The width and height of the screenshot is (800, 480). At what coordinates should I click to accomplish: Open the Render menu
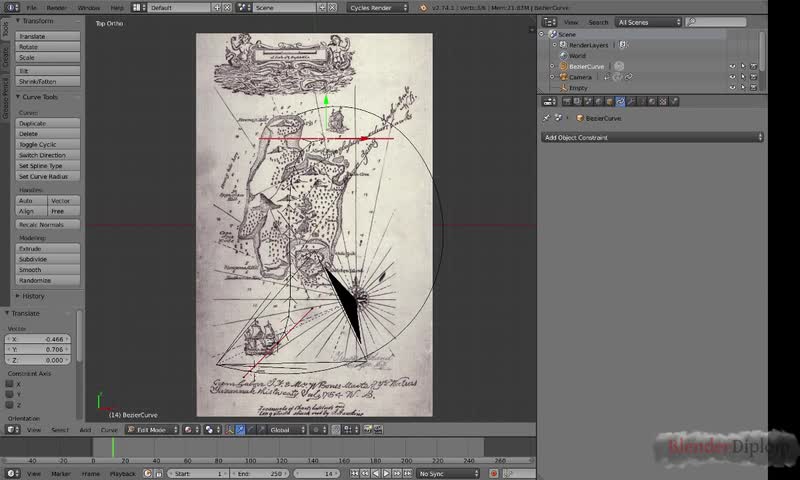point(56,8)
